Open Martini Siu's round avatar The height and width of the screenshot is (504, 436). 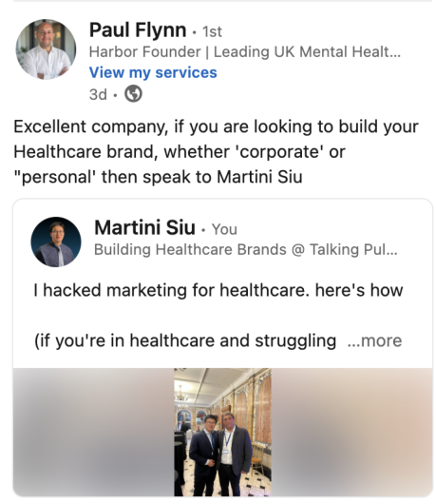pyautogui.click(x=56, y=242)
